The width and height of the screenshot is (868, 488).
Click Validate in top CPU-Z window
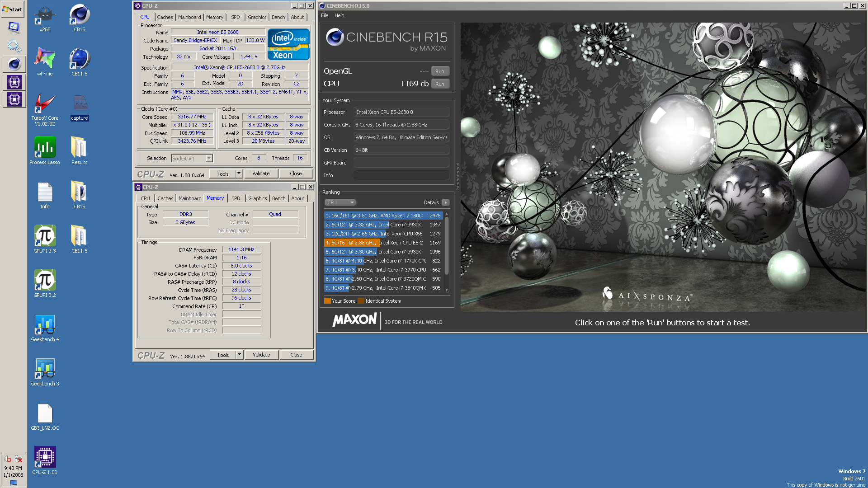coord(261,174)
